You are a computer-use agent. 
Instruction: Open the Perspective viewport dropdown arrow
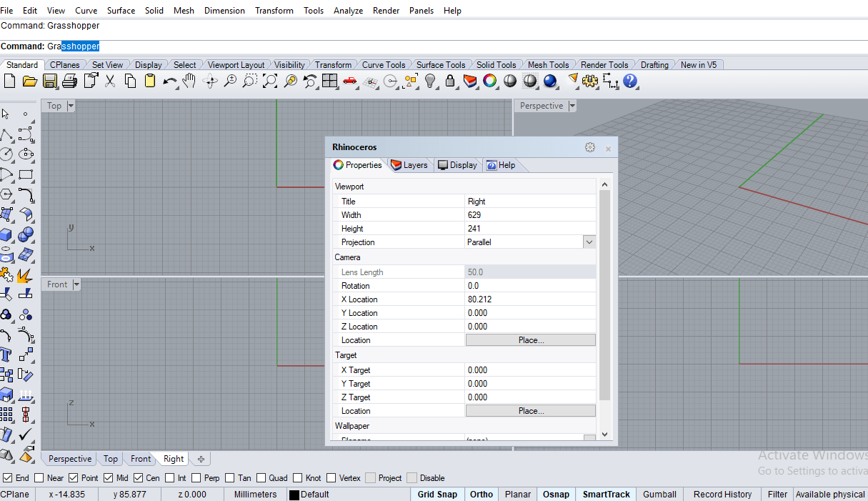(572, 106)
